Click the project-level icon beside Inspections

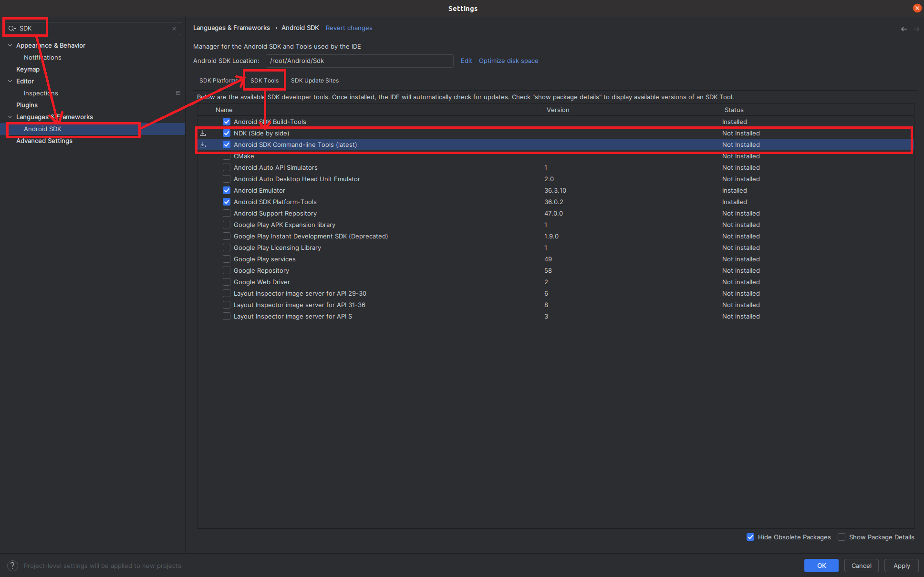coord(178,93)
